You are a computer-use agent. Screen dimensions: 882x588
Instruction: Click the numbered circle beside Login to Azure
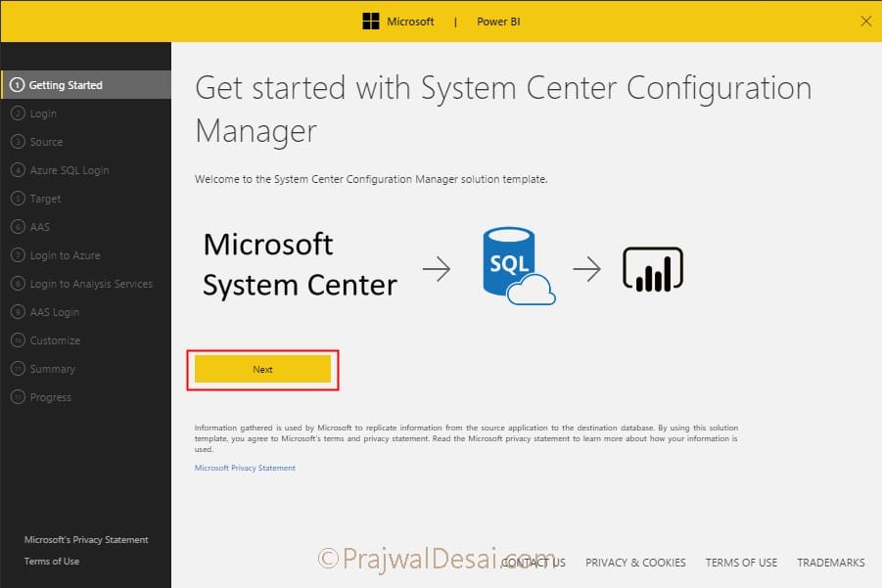[18, 255]
